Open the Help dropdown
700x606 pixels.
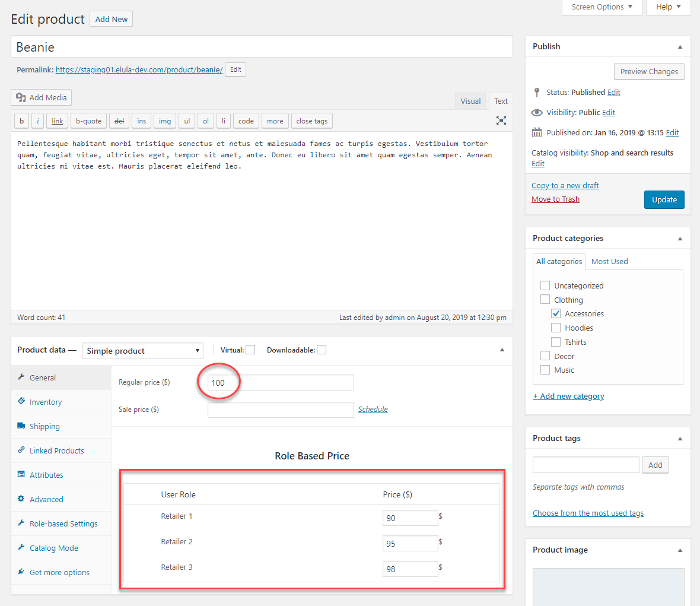[x=669, y=7]
